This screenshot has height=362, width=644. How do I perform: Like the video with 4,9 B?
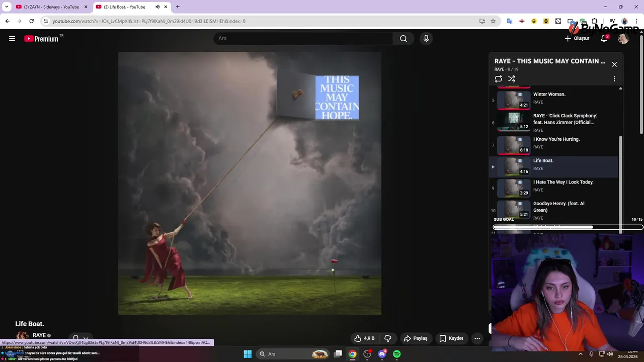coord(364,338)
